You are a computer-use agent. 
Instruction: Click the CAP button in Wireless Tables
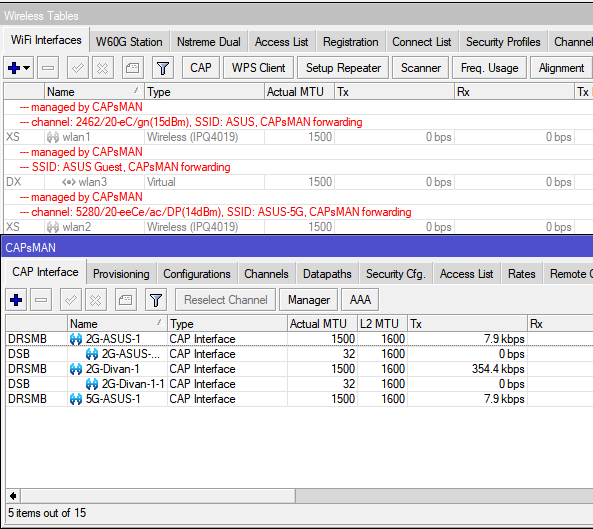pos(201,68)
